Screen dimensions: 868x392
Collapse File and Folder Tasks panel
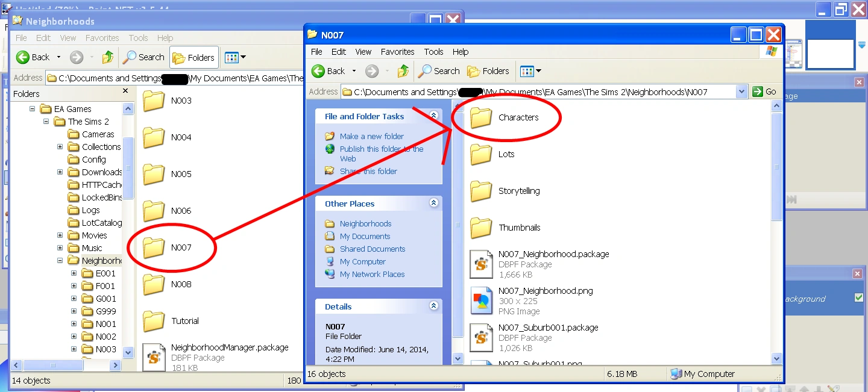(433, 116)
